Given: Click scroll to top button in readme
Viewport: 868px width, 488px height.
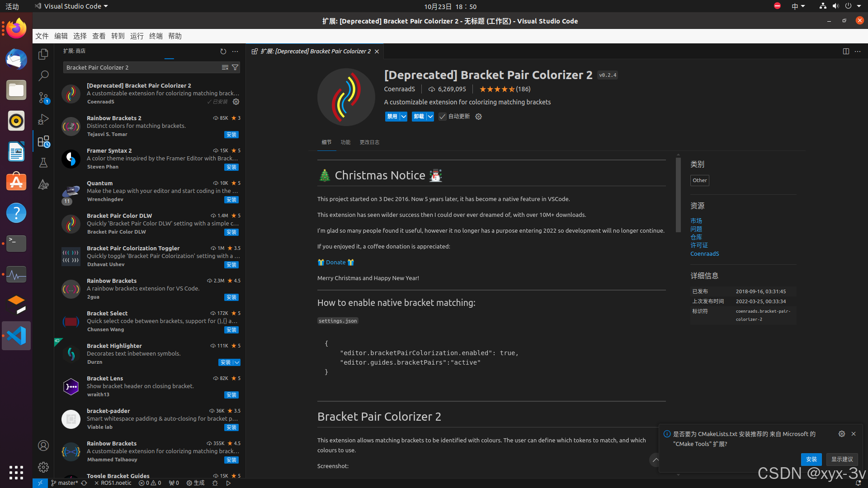Looking at the screenshot, I should click(656, 460).
